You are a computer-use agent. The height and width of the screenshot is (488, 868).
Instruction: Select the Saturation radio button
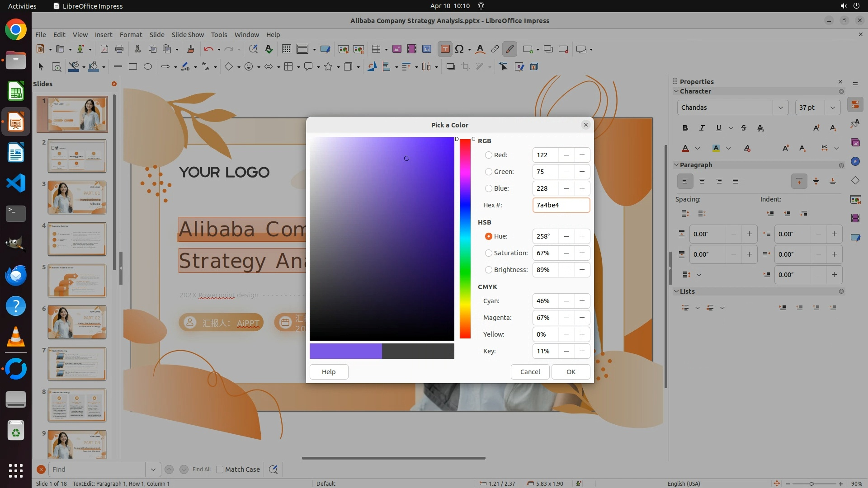pos(488,253)
